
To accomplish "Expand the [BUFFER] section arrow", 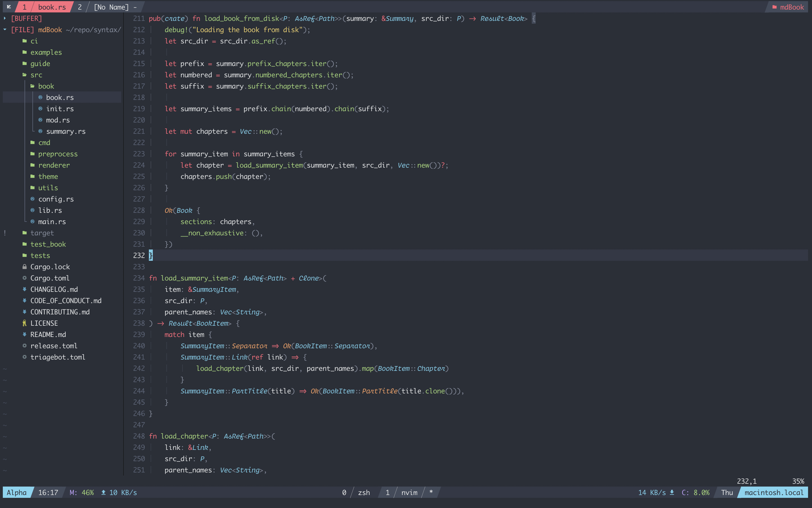I will click(5, 18).
